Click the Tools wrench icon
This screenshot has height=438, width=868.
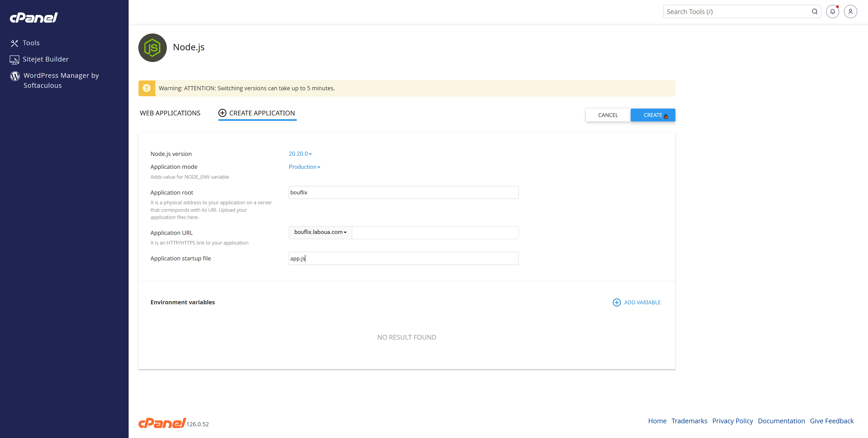[x=14, y=43]
